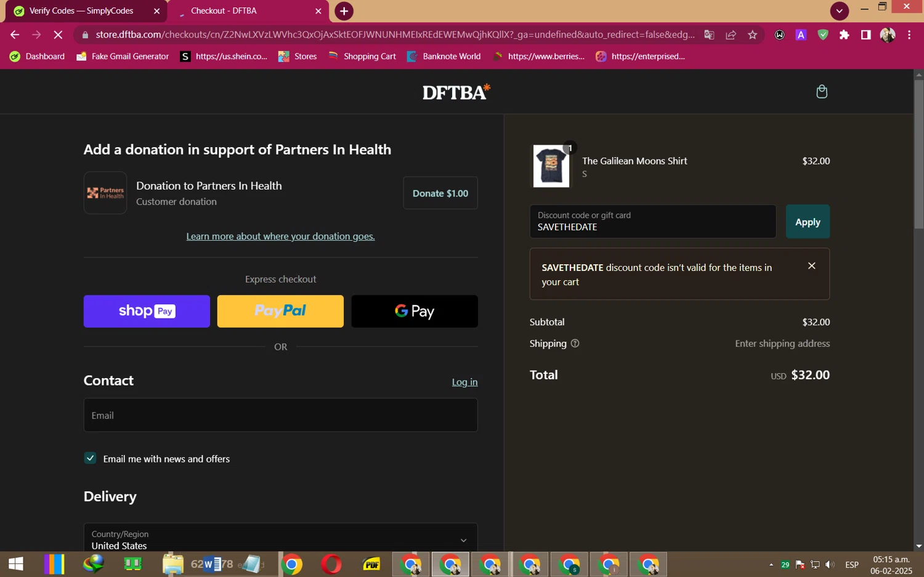
Task: Click the ESP language indicator
Action: [852, 564]
